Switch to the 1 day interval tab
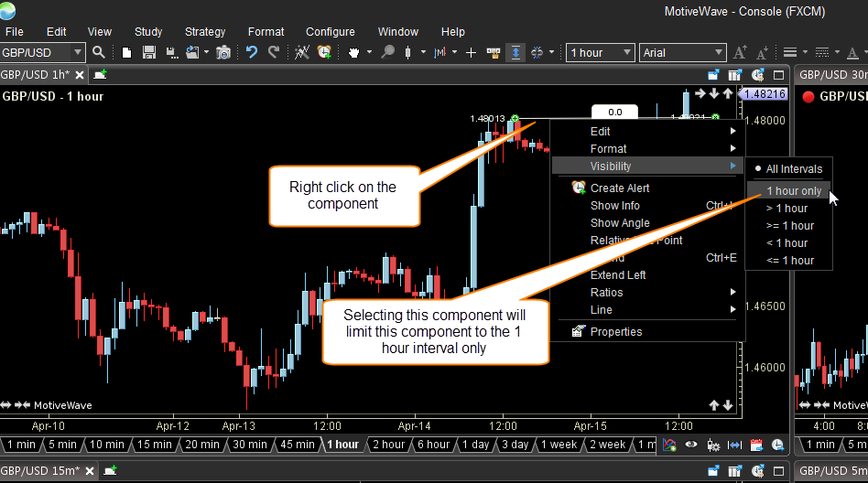868x483 pixels. [x=475, y=445]
